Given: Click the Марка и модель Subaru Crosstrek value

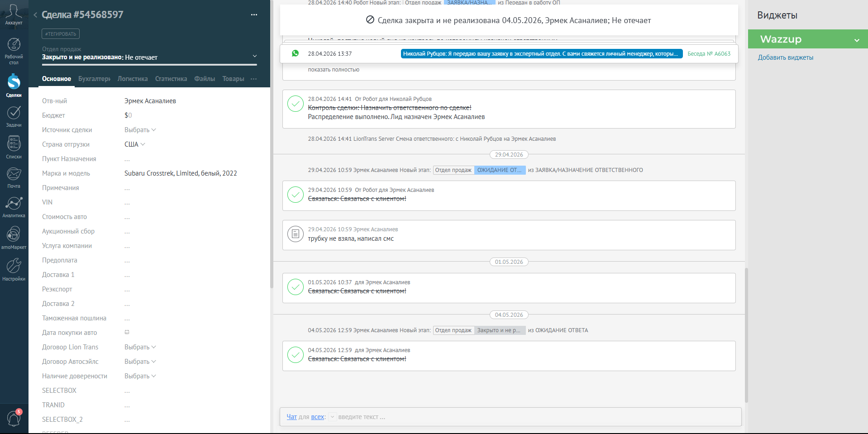Looking at the screenshot, I should (181, 173).
